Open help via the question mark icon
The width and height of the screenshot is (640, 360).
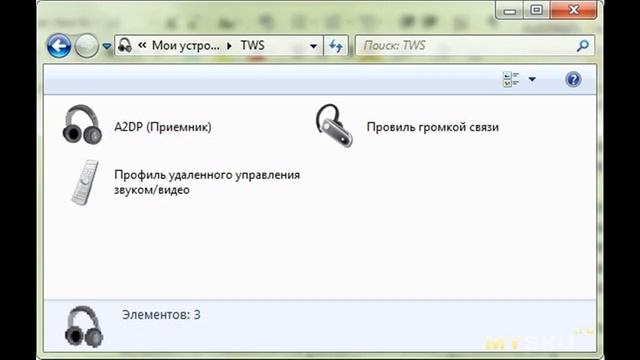tap(573, 79)
